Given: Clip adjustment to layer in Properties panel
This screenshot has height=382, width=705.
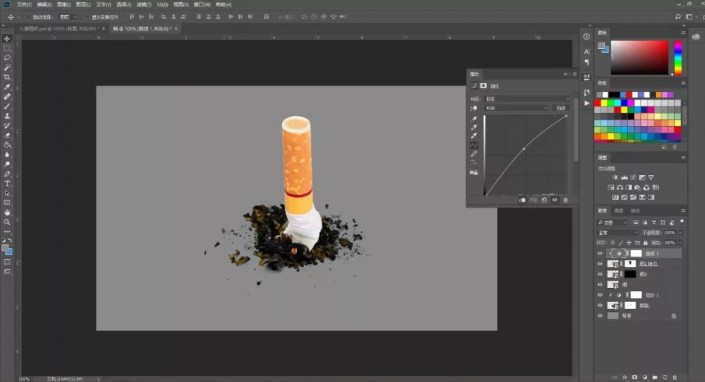Looking at the screenshot, I should (522, 200).
